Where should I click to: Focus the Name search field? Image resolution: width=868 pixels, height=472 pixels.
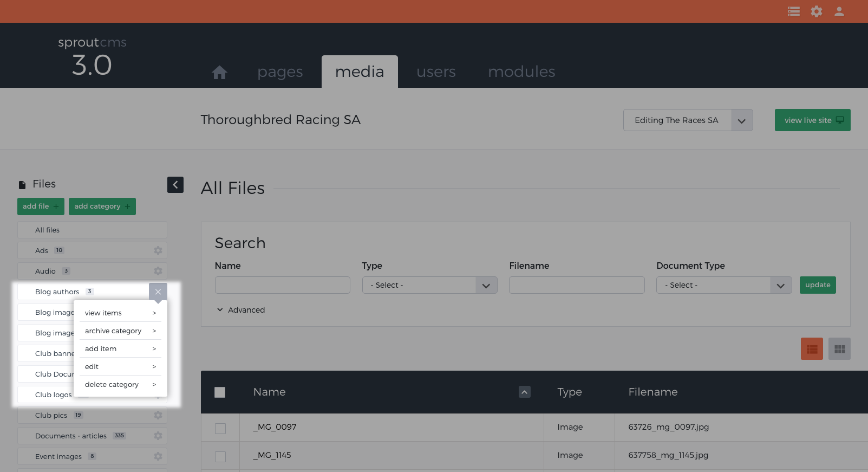tap(283, 285)
